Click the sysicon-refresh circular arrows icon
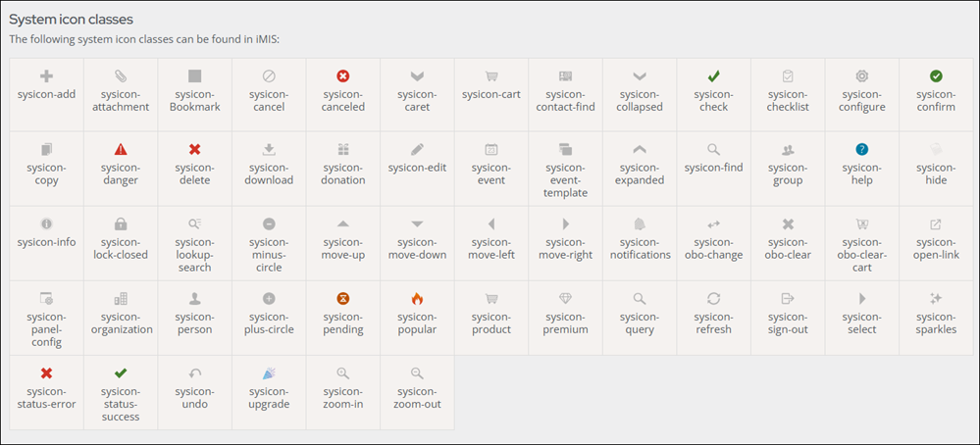980x446 pixels. tap(714, 299)
